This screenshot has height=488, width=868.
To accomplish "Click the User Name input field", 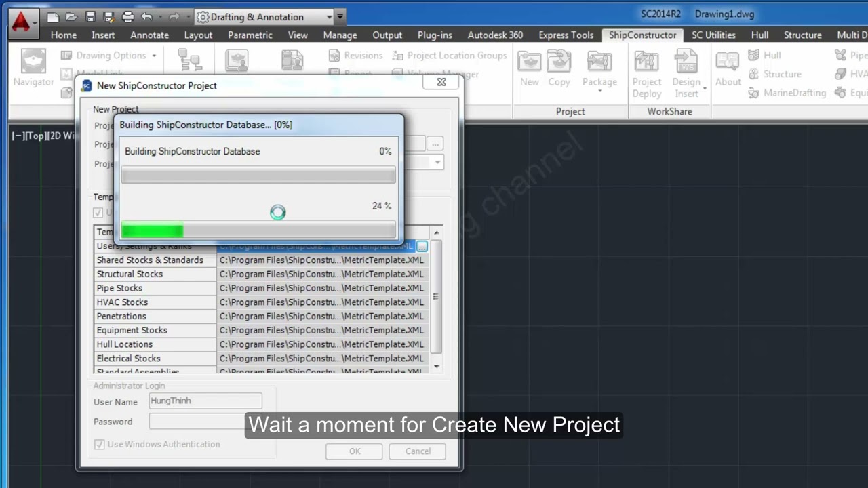I will click(x=205, y=401).
